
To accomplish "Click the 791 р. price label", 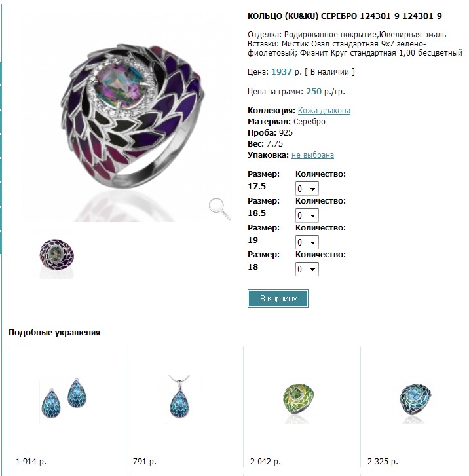I will (145, 462).
